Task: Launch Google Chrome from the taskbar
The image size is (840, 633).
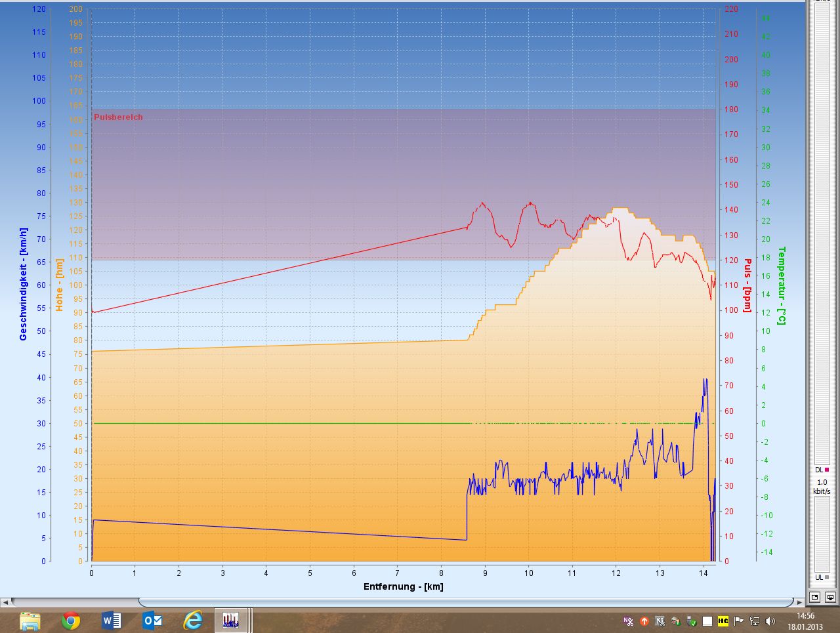Action: point(71,620)
